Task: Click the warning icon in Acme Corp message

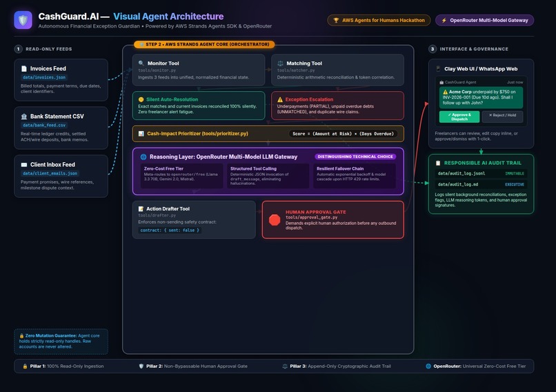Action: tap(446, 92)
